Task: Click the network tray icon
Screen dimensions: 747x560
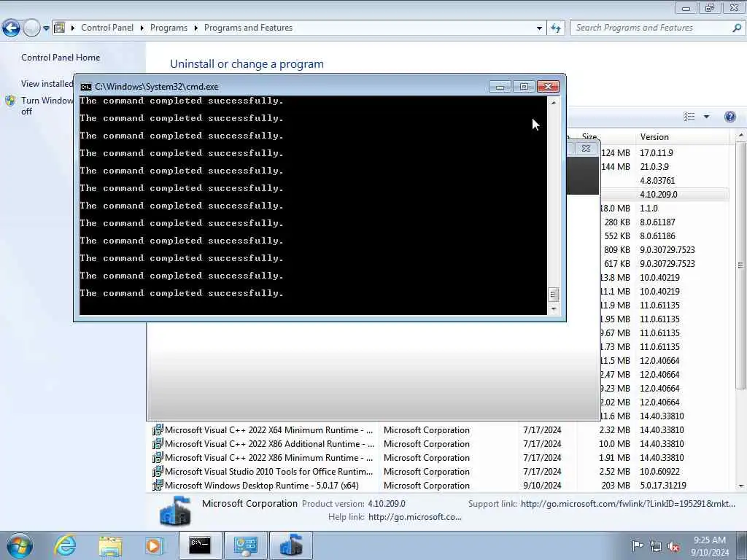Action: tap(656, 547)
